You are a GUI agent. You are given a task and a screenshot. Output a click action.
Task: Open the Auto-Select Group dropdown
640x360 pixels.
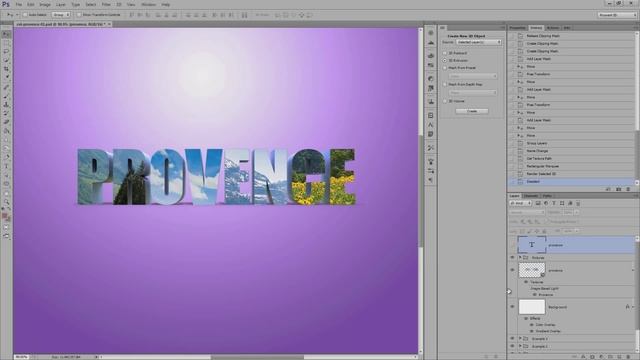61,15
